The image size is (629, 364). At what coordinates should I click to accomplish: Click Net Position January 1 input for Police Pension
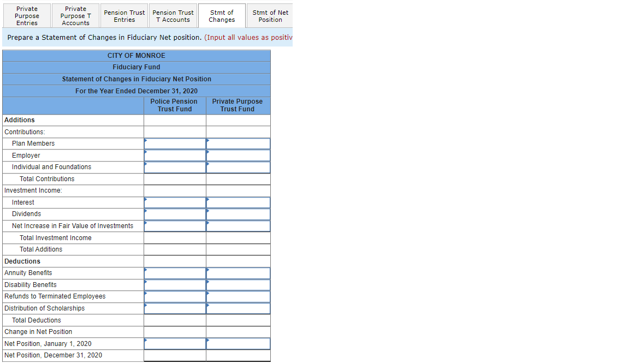pos(175,343)
